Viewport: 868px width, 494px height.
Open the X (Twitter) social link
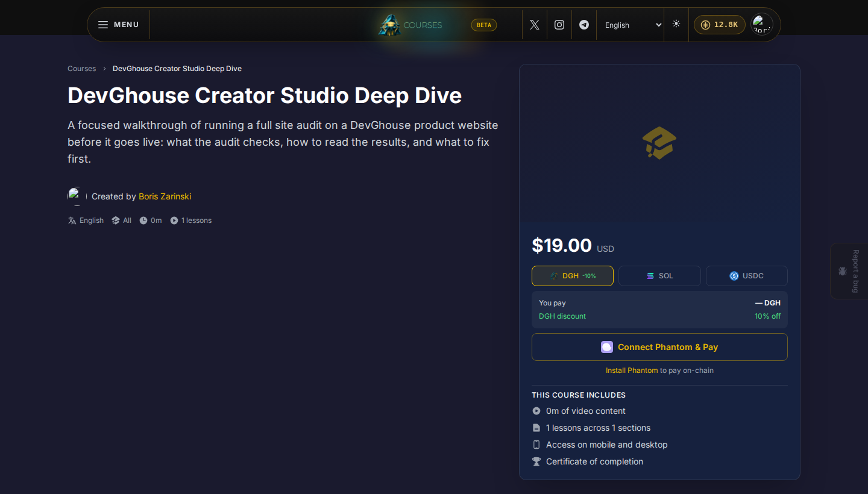pos(535,25)
